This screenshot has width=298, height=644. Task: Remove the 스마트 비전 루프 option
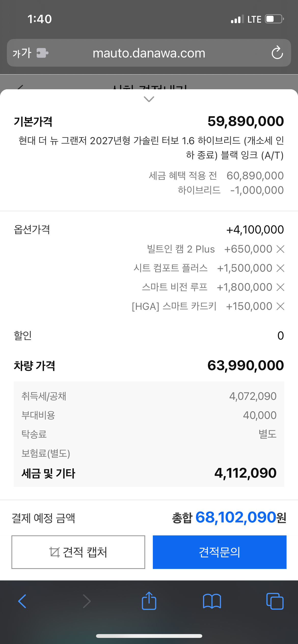280,287
